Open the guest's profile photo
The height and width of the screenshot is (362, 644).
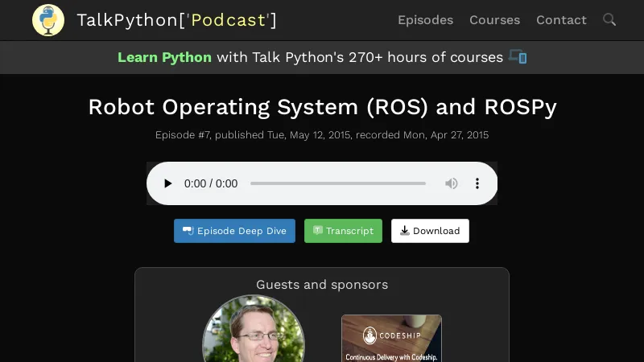pyautogui.click(x=254, y=330)
